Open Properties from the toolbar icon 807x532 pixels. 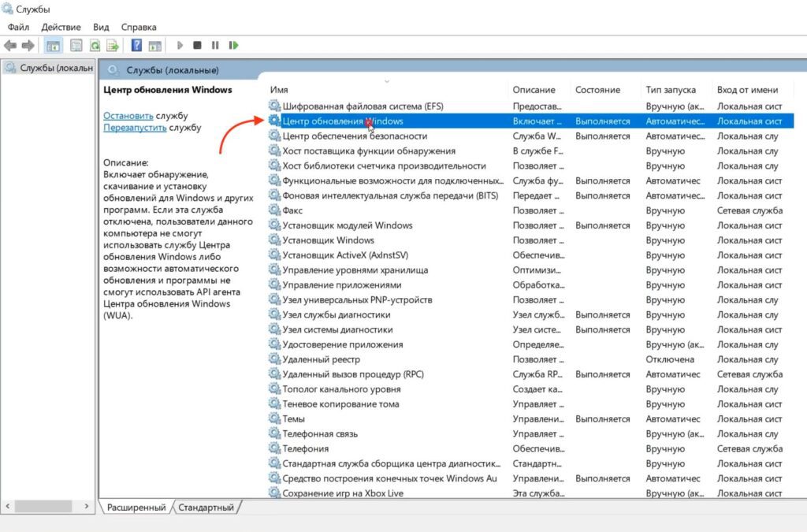pyautogui.click(x=76, y=45)
